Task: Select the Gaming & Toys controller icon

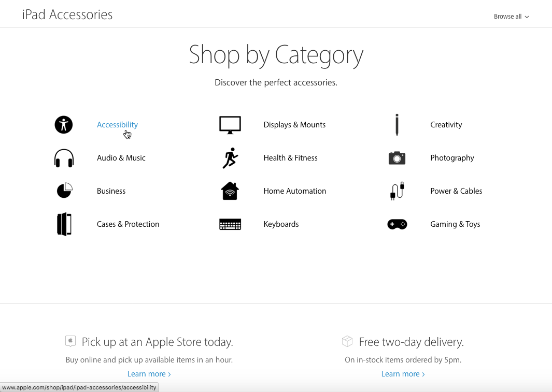Action: click(x=397, y=224)
